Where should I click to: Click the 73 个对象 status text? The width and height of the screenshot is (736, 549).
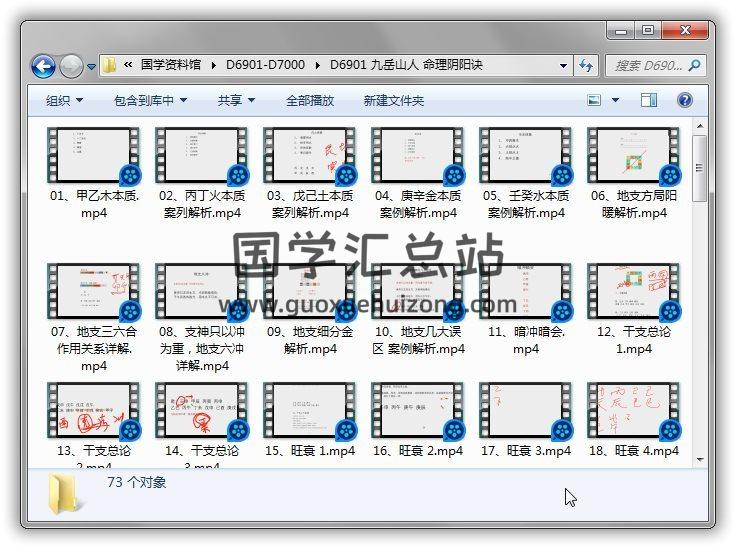137,482
